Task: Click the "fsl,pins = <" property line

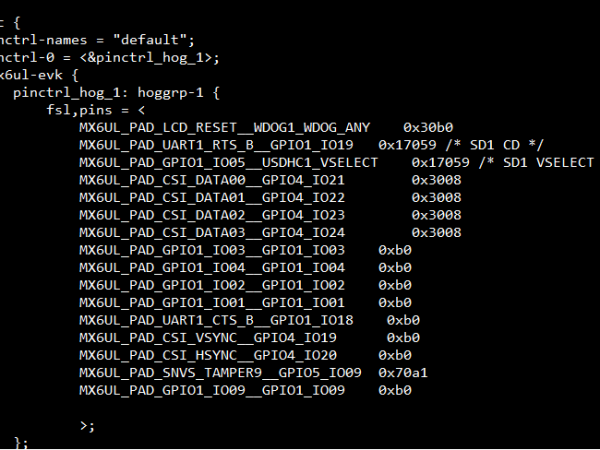Action: (x=97, y=110)
